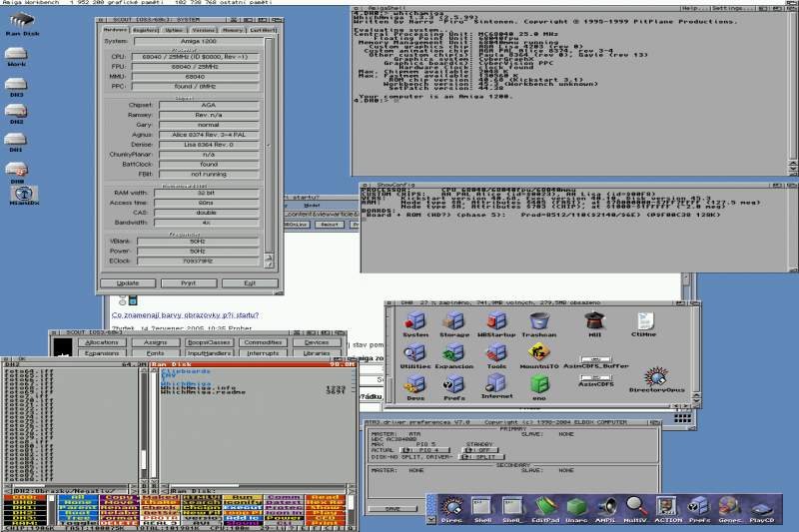Switch to the Memory tab in Scout

click(x=232, y=30)
